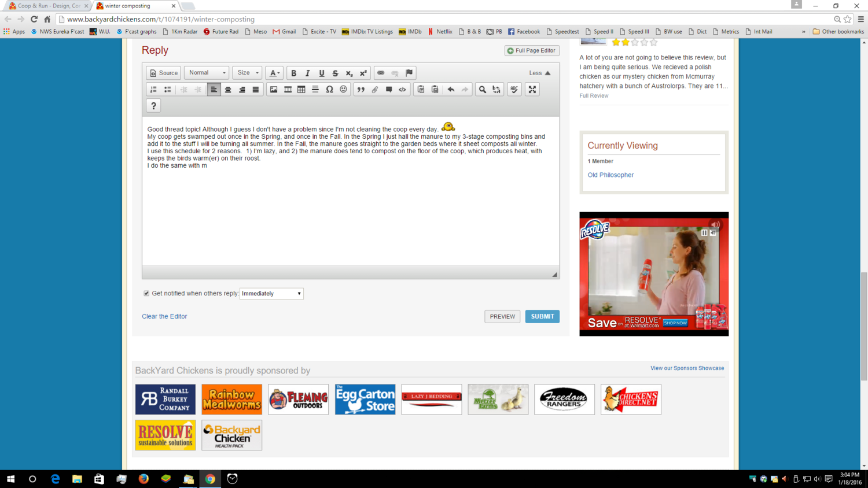Open the Facebook bookmark
This screenshot has height=488, width=868.
coord(524,32)
